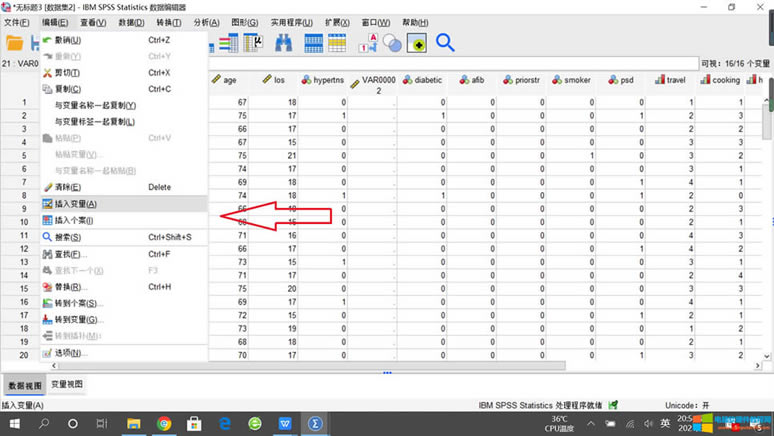Open the Analyze (分析) menu
The height and width of the screenshot is (436, 774).
click(207, 22)
